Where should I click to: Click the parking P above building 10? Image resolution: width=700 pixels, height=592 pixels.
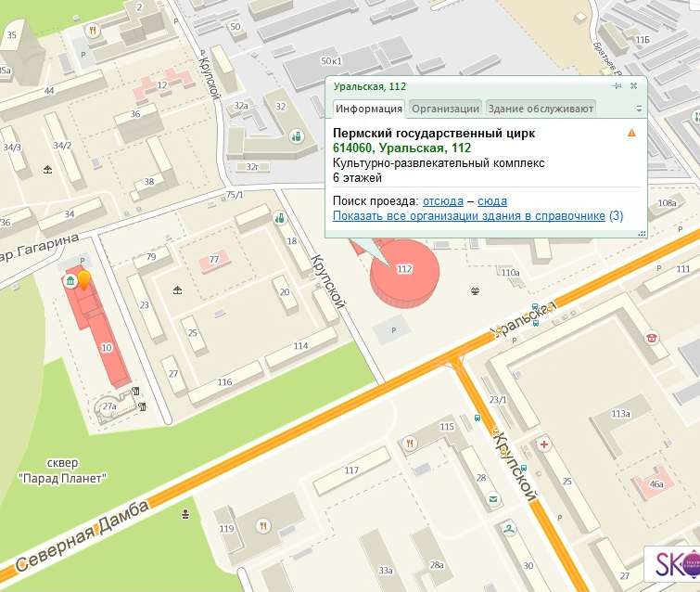click(x=83, y=261)
